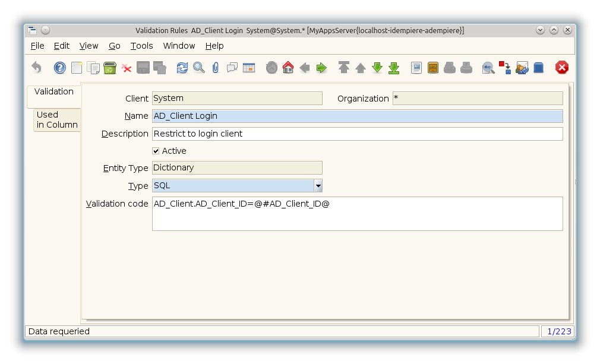The image size is (600, 364).
Task: Open the Go menu
Action: pyautogui.click(x=114, y=46)
